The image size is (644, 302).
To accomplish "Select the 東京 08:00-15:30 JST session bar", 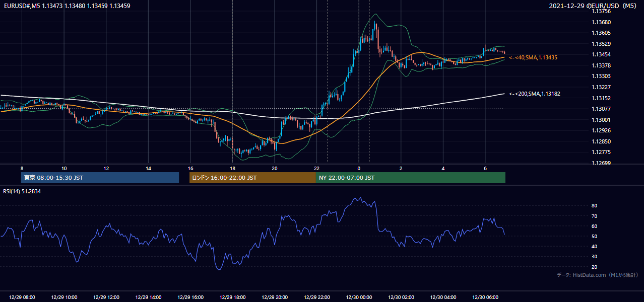I will (x=100, y=178).
